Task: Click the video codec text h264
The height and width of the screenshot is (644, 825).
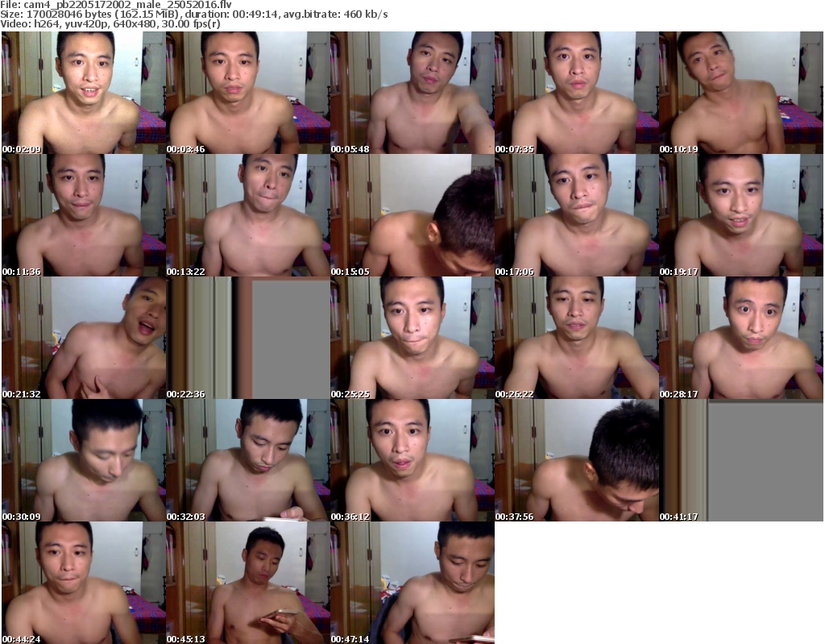Action: click(x=45, y=24)
